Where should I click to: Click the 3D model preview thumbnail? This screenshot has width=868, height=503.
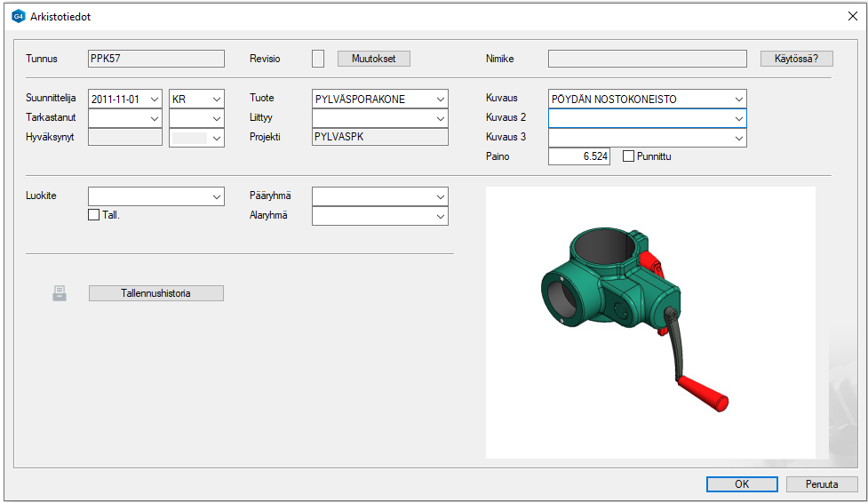[650, 323]
